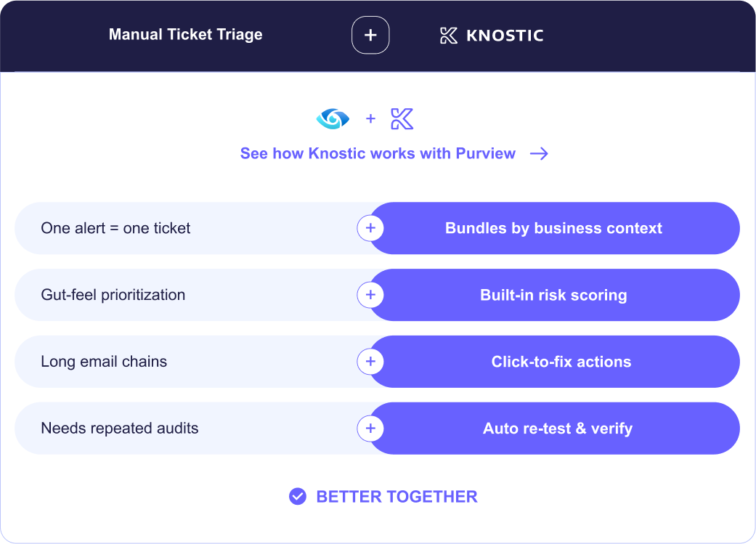Expand the Long email chains plus circle
Screen dimensions: 756x544
point(370,361)
